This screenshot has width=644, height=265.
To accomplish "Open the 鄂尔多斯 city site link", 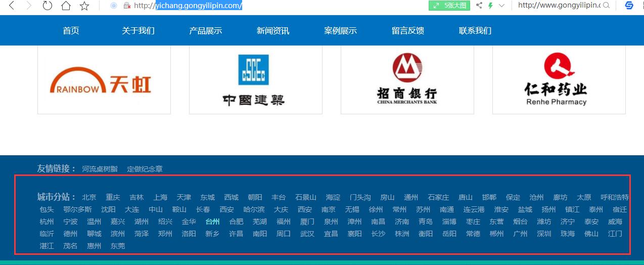I will [x=77, y=209].
